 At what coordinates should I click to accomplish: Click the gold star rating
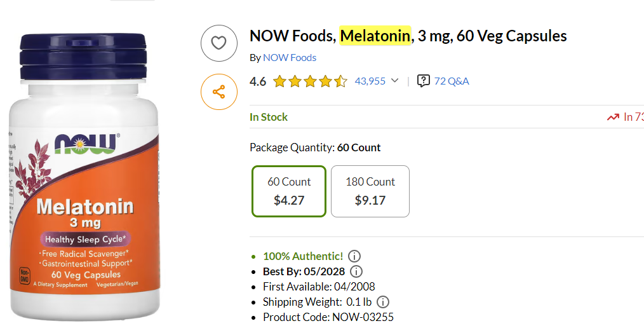point(310,81)
